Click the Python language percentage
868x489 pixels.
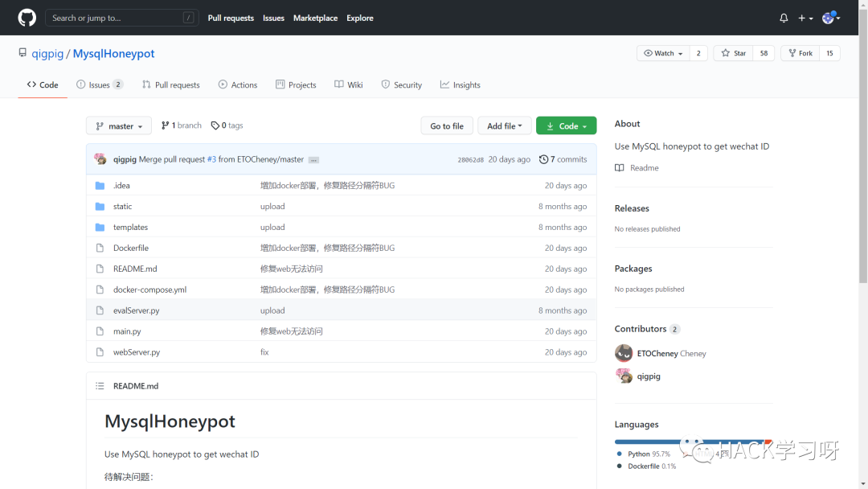(x=661, y=454)
